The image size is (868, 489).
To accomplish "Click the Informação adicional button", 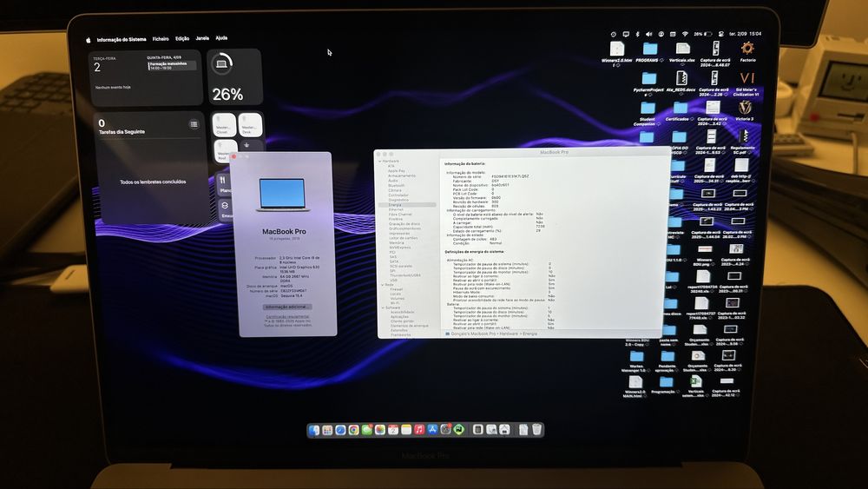I will click(286, 307).
